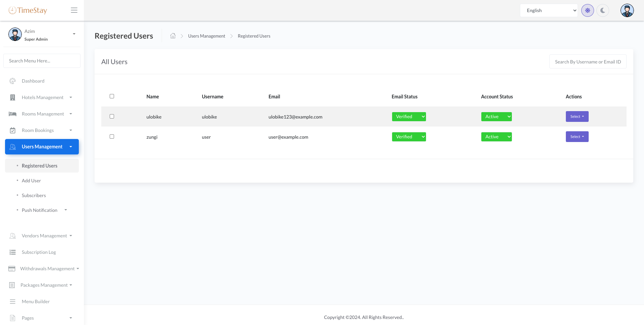Click the hamburger menu icon

point(74,10)
